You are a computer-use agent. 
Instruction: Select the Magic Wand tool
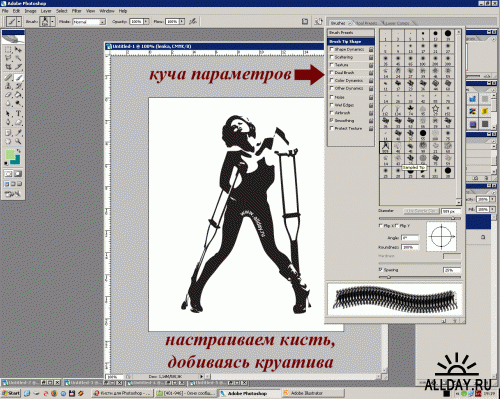tap(18, 58)
